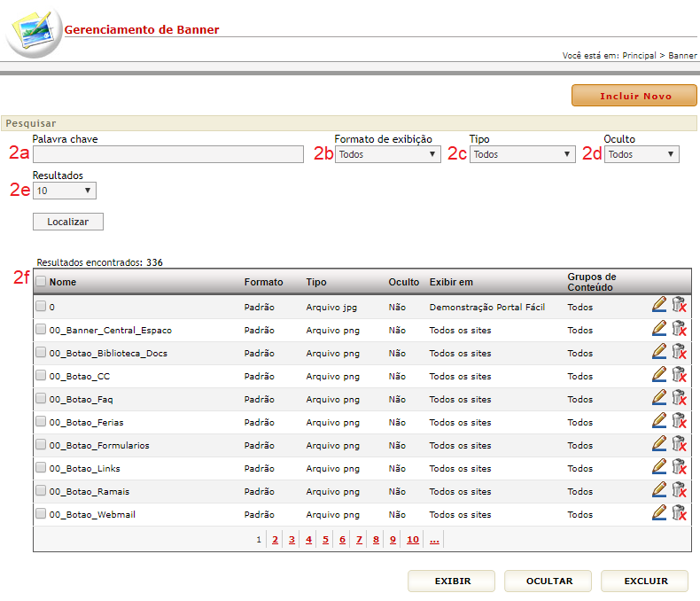Edit 00_Botao_Biblioteca_Docs pencil icon

[x=659, y=352]
